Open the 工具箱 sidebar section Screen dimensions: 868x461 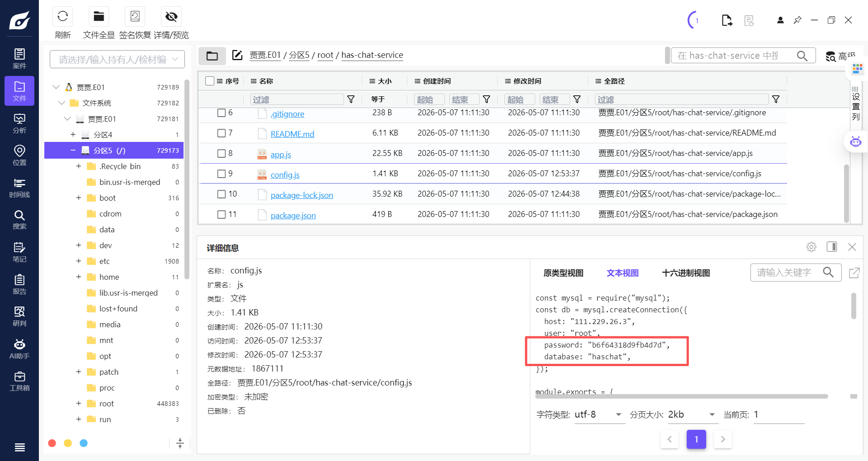(x=19, y=381)
